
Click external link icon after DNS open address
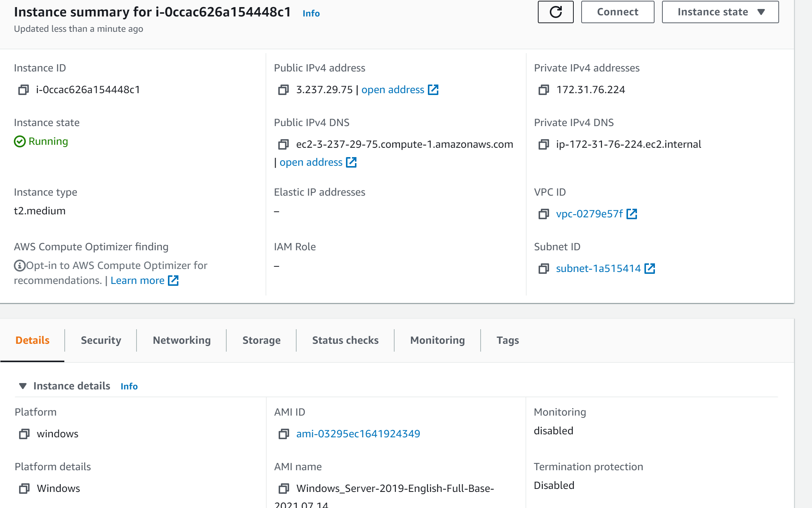click(351, 162)
